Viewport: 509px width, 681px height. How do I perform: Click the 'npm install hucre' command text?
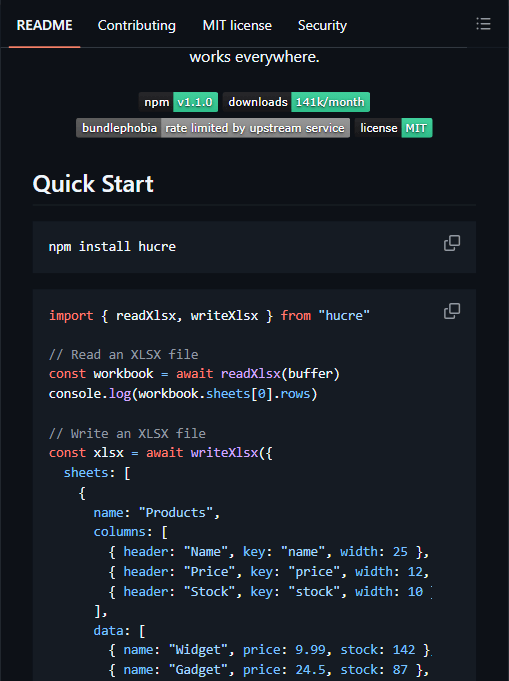pos(112,247)
